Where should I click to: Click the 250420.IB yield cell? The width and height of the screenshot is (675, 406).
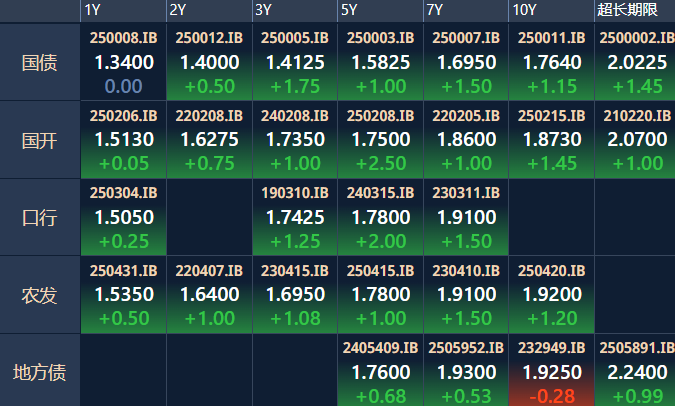(551, 295)
